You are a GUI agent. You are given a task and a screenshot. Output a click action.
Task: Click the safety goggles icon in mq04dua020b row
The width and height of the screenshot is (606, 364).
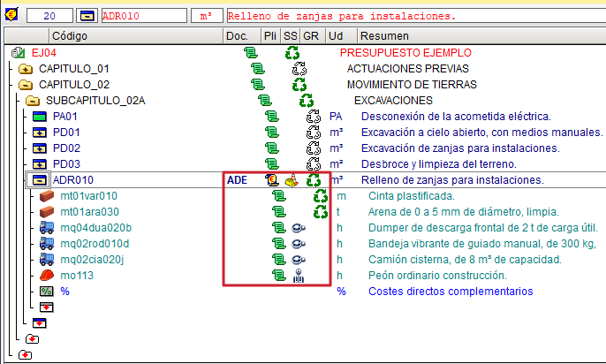point(299,228)
